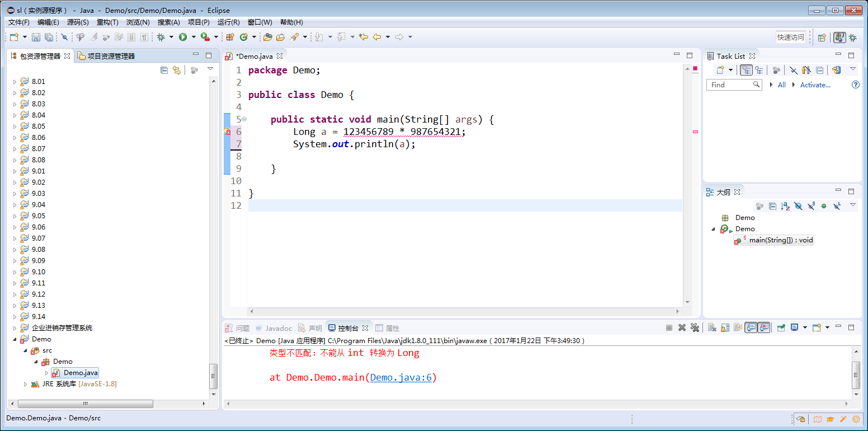
Task: Click the 快速访问 quick access field
Action: click(x=791, y=38)
